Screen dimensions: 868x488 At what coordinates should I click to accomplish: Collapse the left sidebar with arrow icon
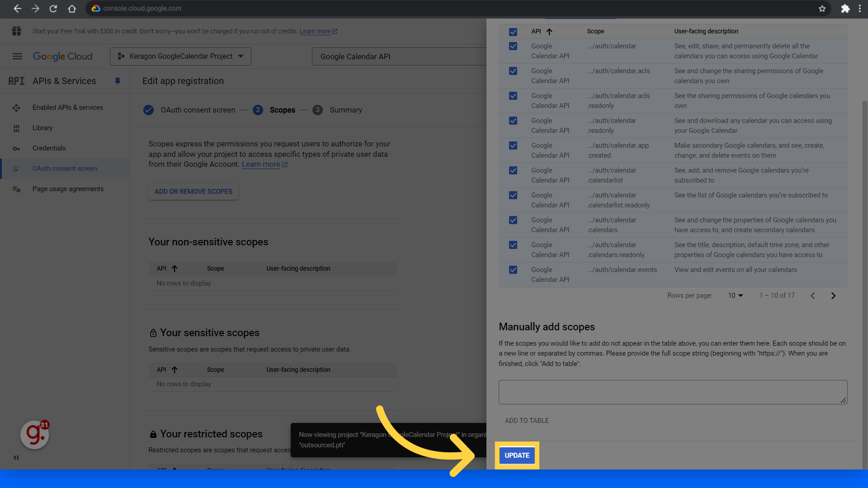tap(16, 458)
